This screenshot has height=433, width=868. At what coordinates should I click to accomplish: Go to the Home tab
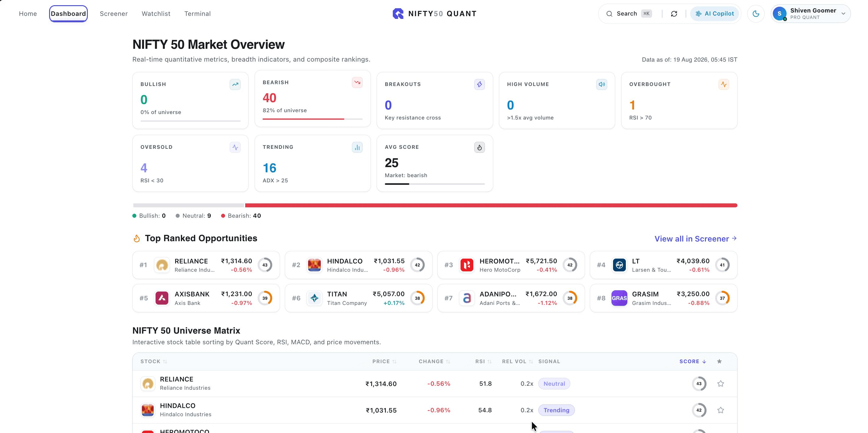pyautogui.click(x=28, y=14)
